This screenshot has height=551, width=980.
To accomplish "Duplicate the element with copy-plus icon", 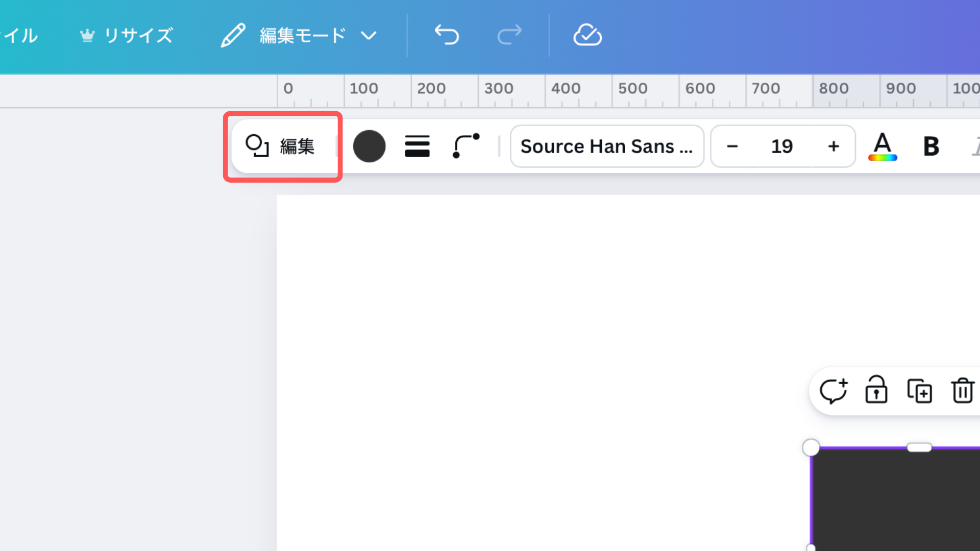I will (919, 391).
